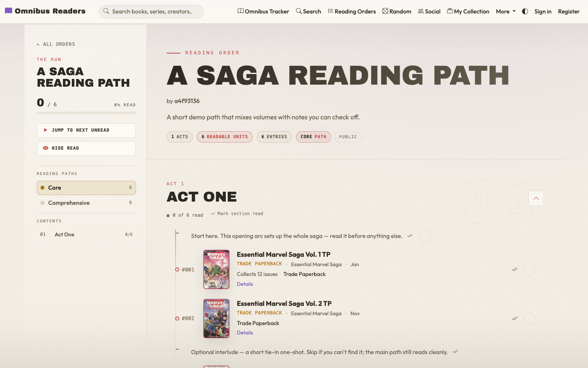Click the Sign in link
The image size is (588, 368).
(543, 11)
